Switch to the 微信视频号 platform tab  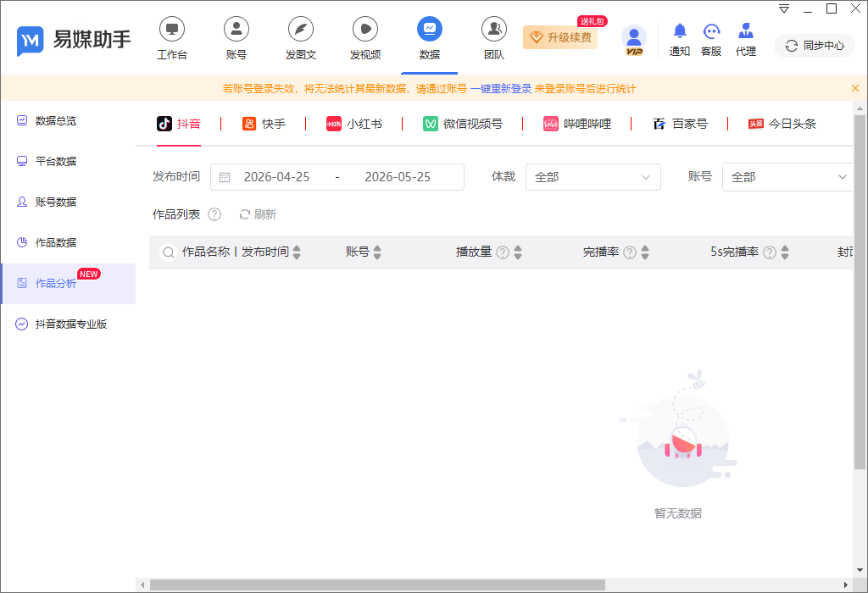pos(463,124)
